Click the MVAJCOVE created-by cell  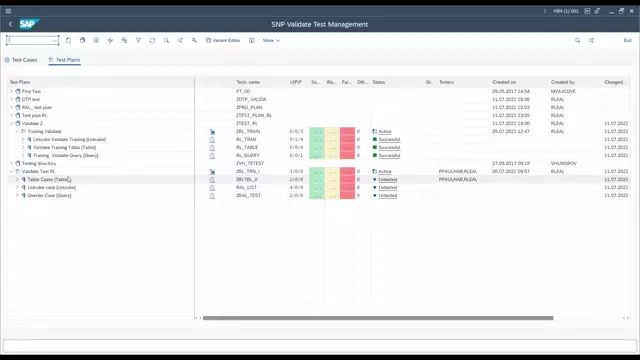click(x=563, y=91)
